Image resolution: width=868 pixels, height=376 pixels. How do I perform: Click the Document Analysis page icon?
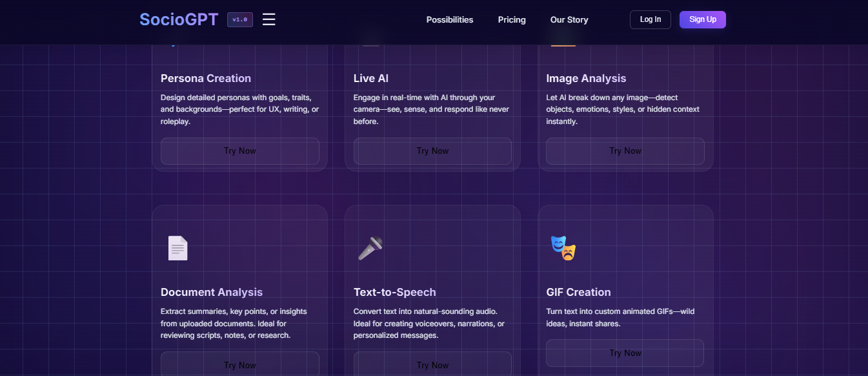pyautogui.click(x=177, y=248)
